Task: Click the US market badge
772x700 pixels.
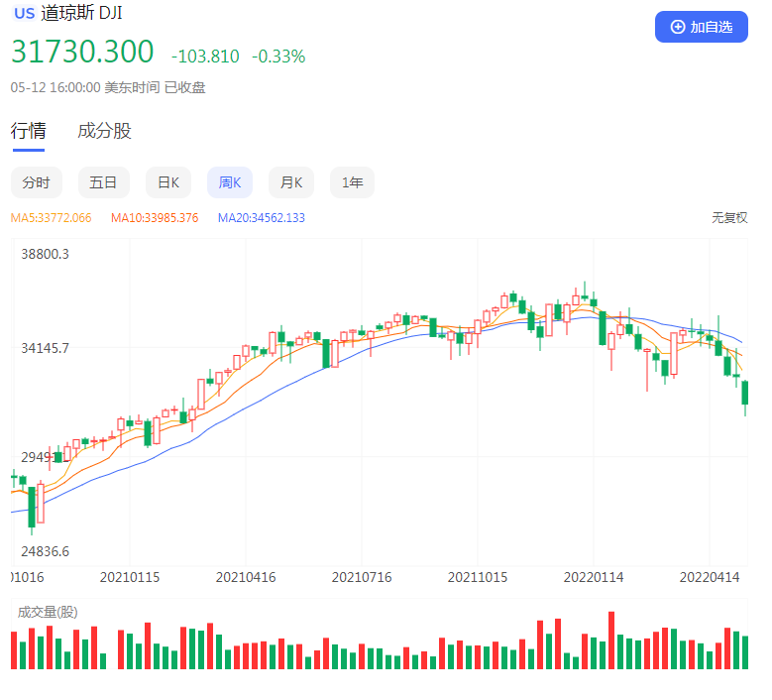Action: (x=24, y=13)
